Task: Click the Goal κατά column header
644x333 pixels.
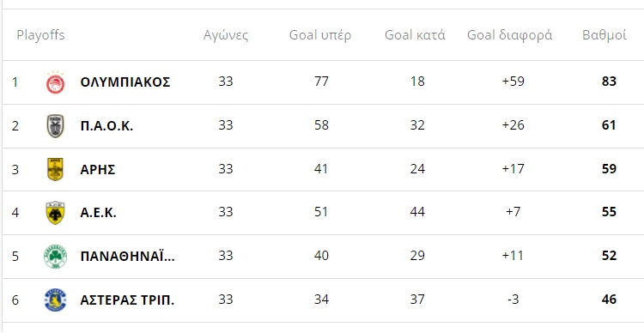Action: coord(415,35)
